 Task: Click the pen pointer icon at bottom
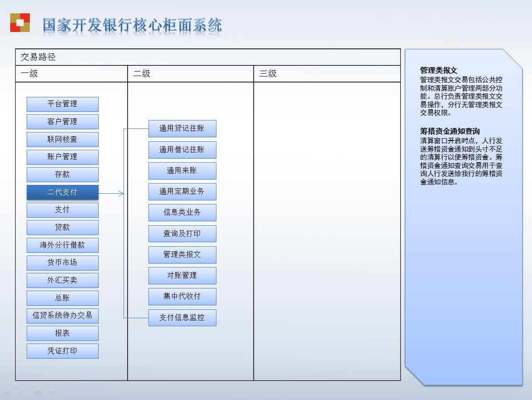[22, 391]
